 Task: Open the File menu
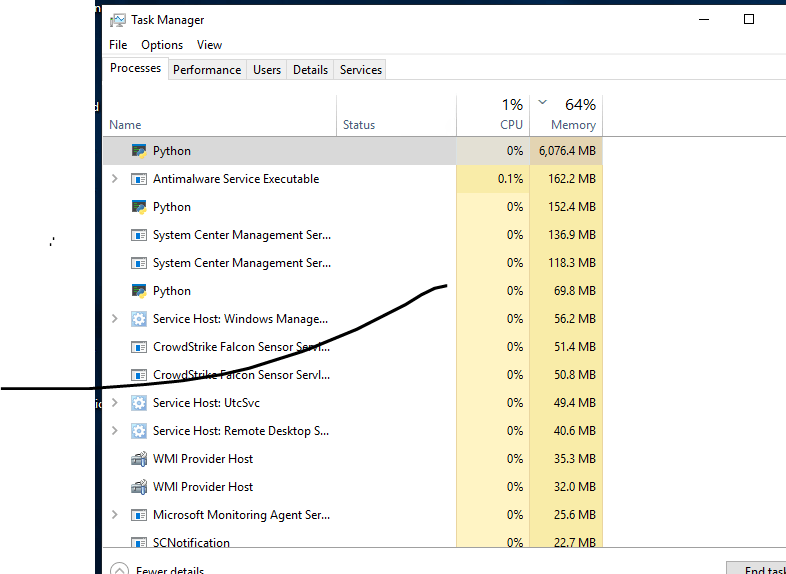click(118, 45)
